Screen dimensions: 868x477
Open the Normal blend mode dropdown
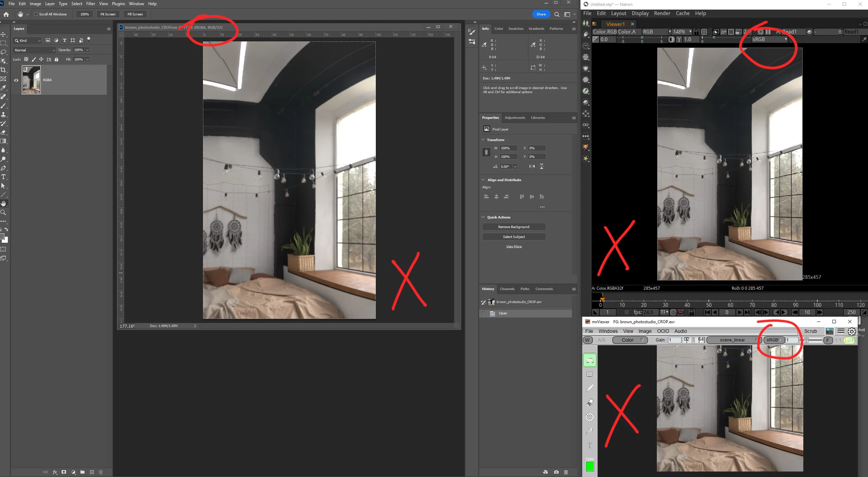[34, 50]
